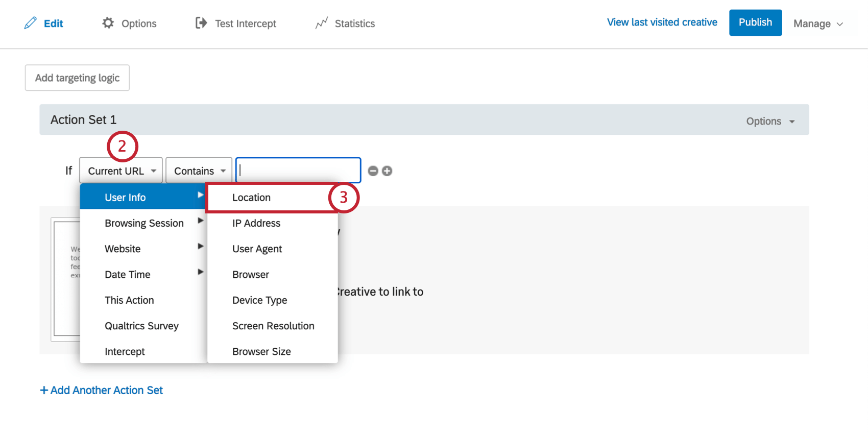Add condition with the plus icon
868x434 pixels.
(387, 171)
